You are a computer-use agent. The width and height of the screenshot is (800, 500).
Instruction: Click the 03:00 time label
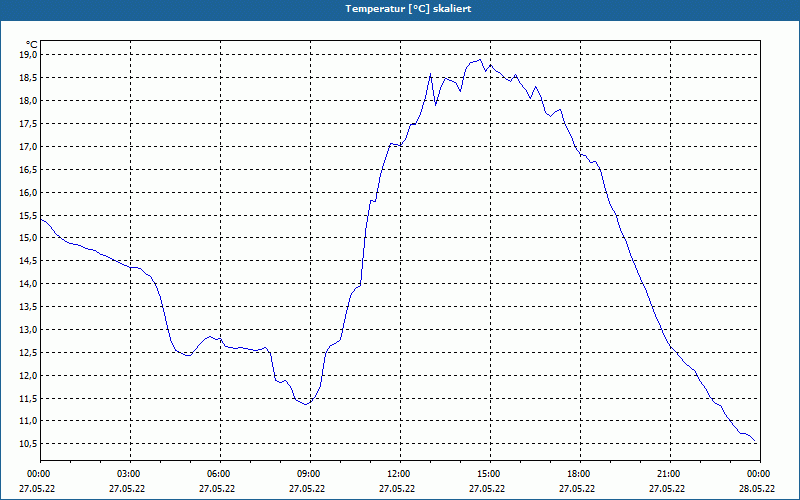(x=127, y=474)
